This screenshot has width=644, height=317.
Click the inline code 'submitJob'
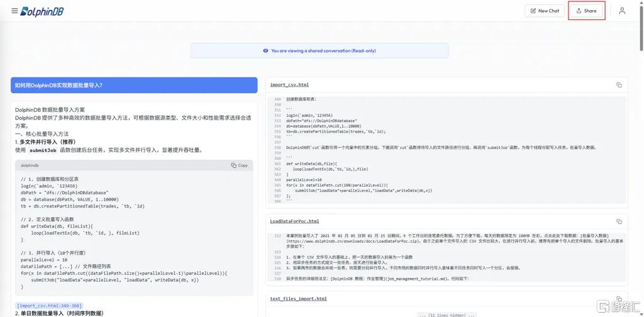tap(43, 150)
